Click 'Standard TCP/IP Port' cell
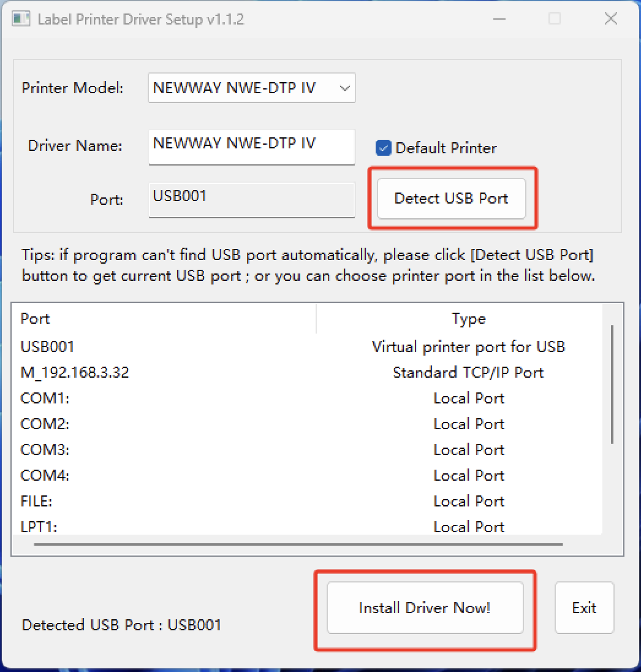Image resolution: width=641 pixels, height=672 pixels. [468, 372]
